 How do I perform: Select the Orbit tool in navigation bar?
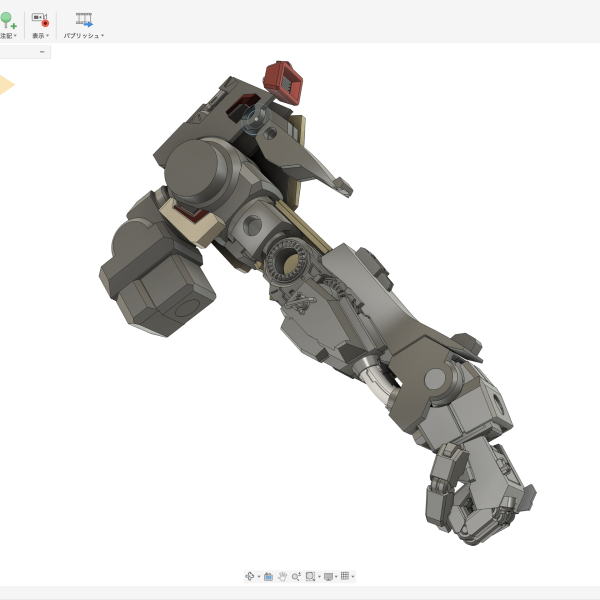point(249,576)
